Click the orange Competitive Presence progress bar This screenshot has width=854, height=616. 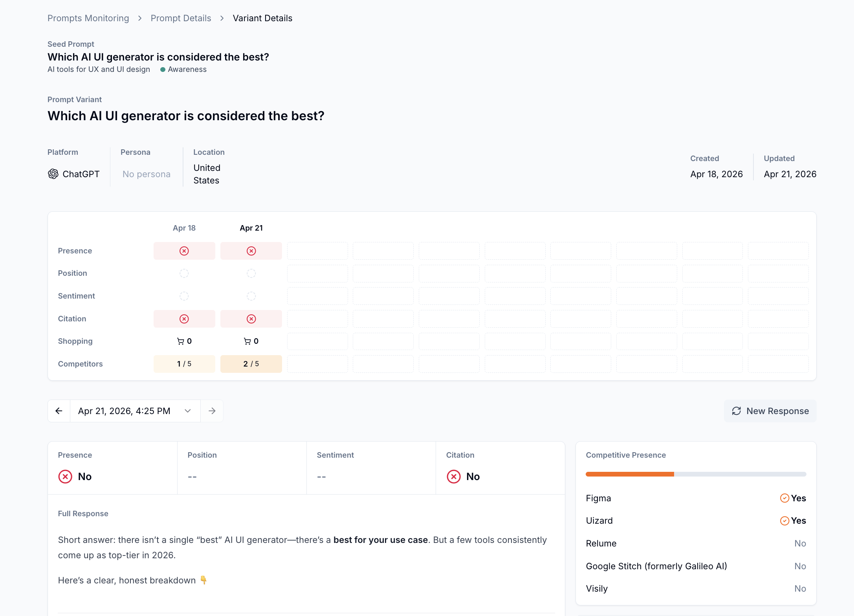[x=630, y=475]
